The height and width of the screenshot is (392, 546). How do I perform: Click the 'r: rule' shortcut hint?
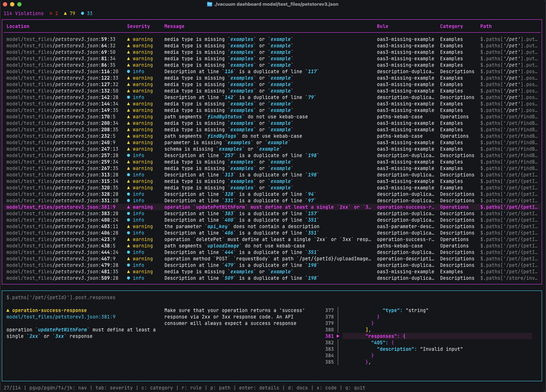coord(192,388)
